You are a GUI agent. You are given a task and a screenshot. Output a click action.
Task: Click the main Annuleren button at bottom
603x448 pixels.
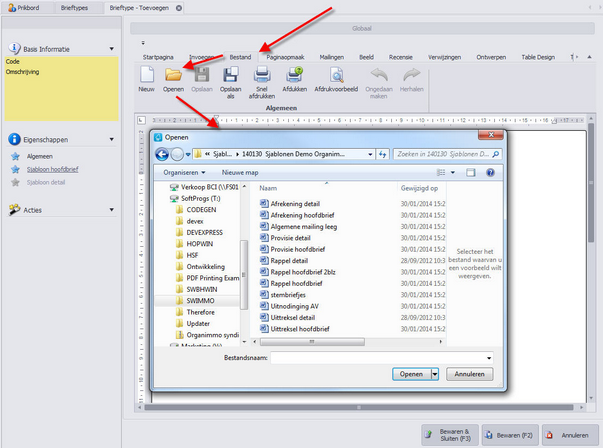tap(570, 435)
